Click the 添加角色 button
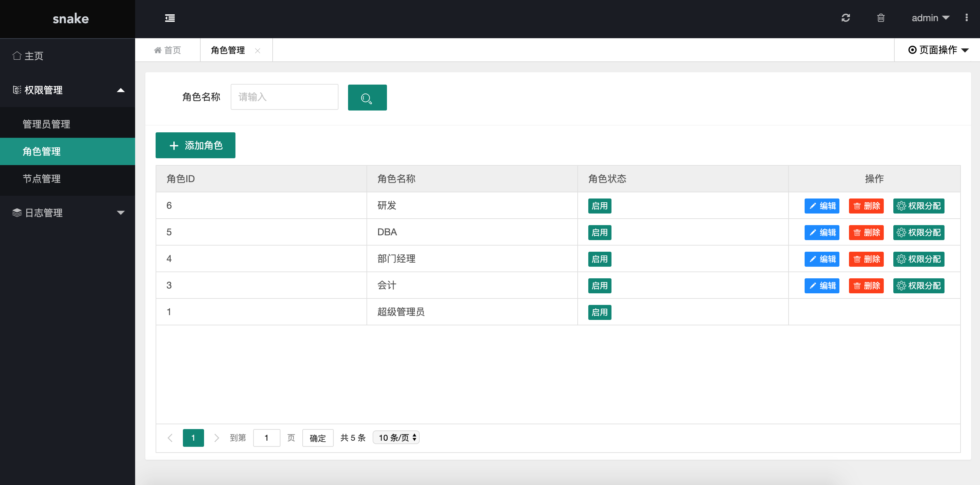Viewport: 980px width, 485px height. click(x=195, y=145)
